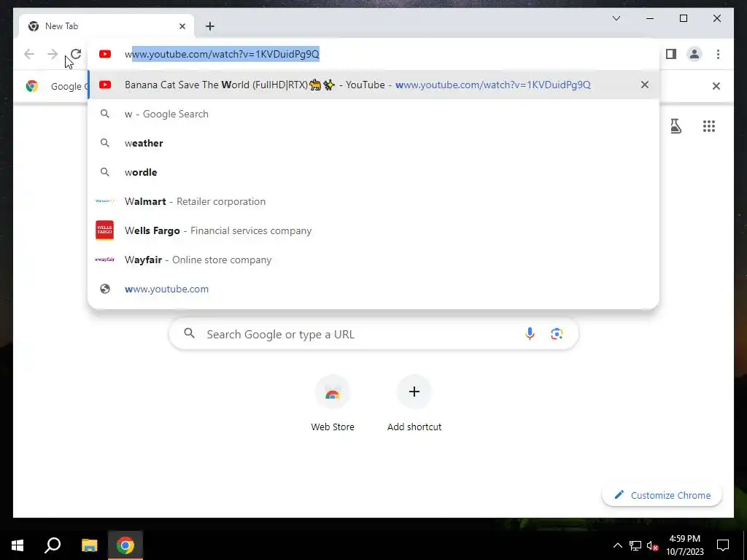Click the Wells Fargo logo icon
The image size is (747, 560).
(x=105, y=230)
